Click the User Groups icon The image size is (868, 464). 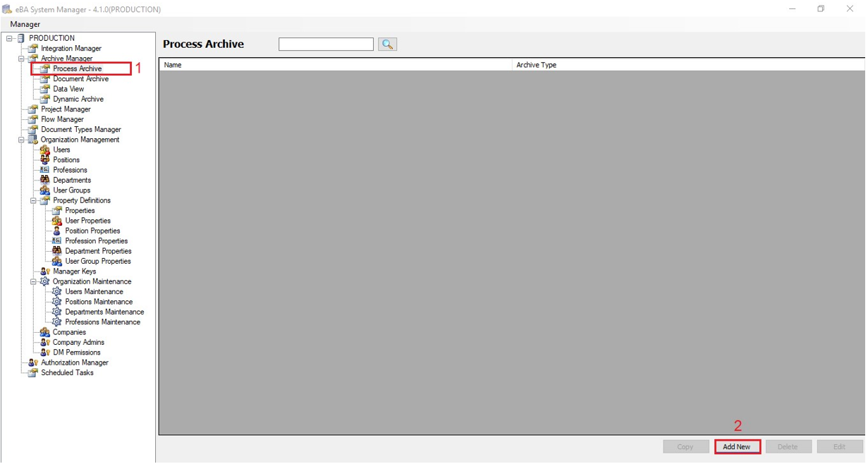[44, 190]
